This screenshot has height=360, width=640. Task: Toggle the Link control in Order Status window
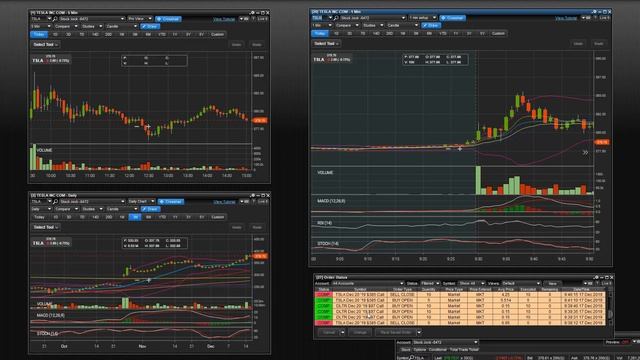[x=606, y=283]
